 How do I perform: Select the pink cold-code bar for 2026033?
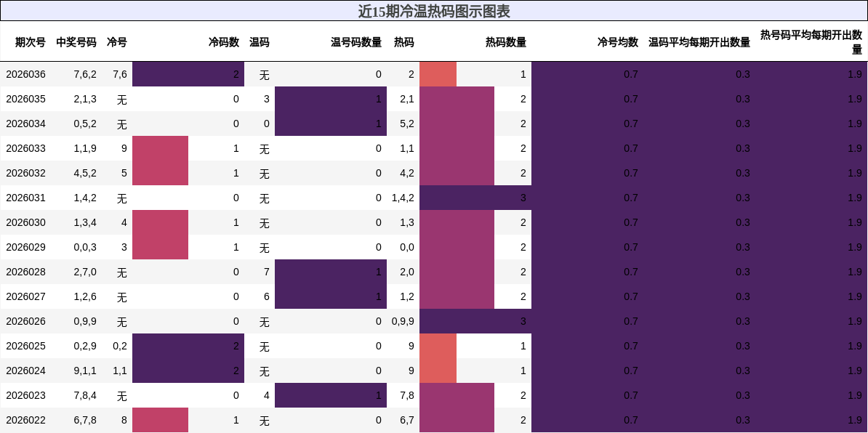(160, 148)
